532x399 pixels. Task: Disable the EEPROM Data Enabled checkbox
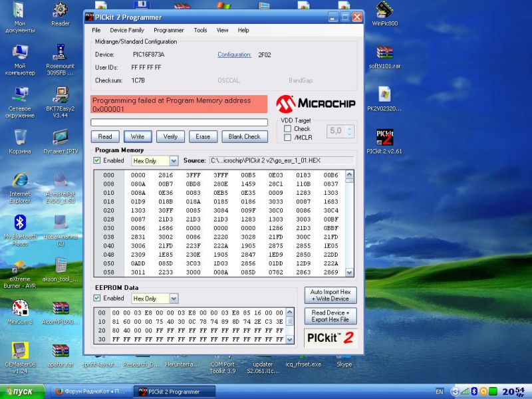coord(97,298)
